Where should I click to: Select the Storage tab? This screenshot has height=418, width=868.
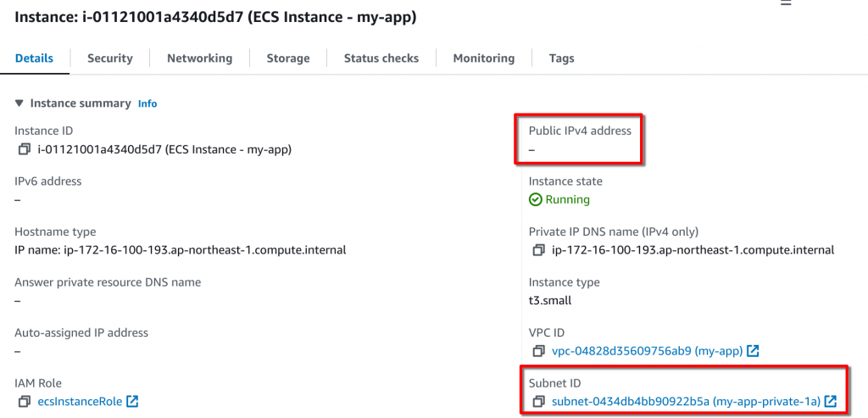(x=288, y=59)
